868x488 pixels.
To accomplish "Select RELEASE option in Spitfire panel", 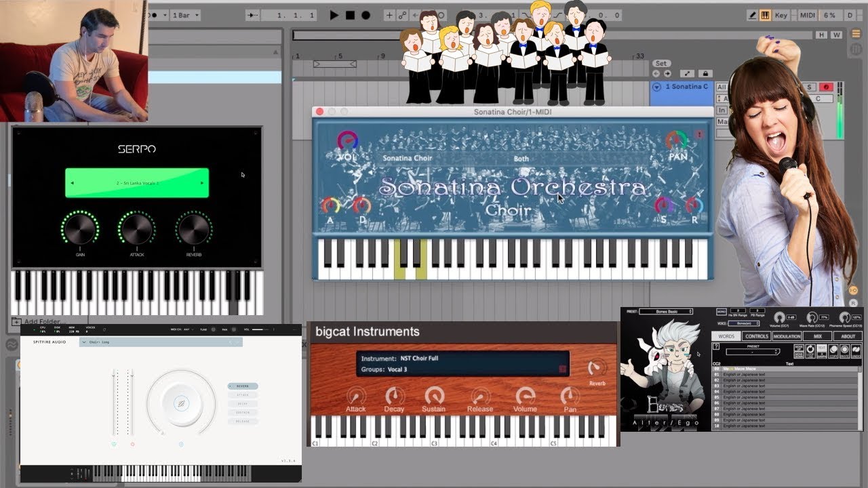I will pyautogui.click(x=243, y=422).
